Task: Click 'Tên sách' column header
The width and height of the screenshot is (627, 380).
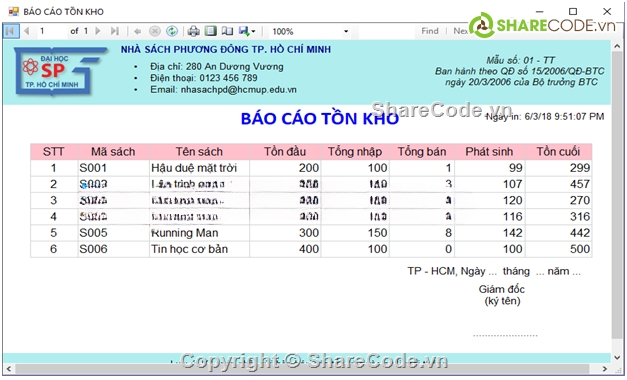Action: tap(199, 152)
